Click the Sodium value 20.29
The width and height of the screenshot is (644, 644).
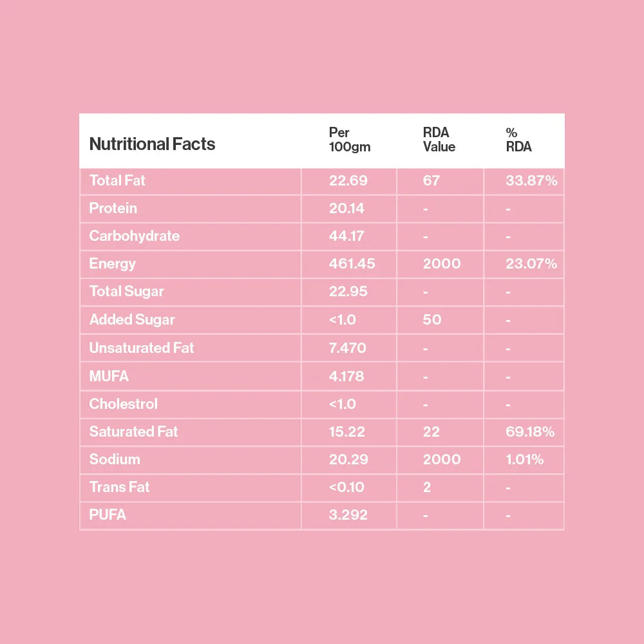pos(347,460)
